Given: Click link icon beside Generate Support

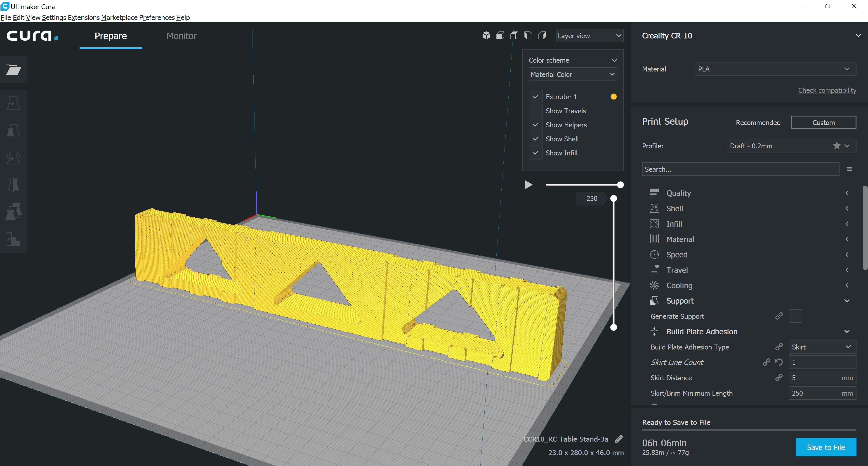Looking at the screenshot, I should point(779,316).
